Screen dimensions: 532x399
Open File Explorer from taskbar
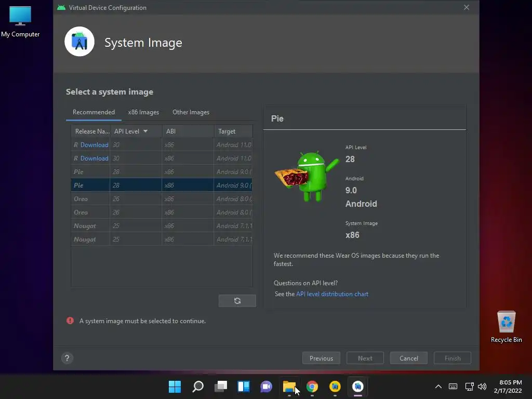pyautogui.click(x=289, y=387)
